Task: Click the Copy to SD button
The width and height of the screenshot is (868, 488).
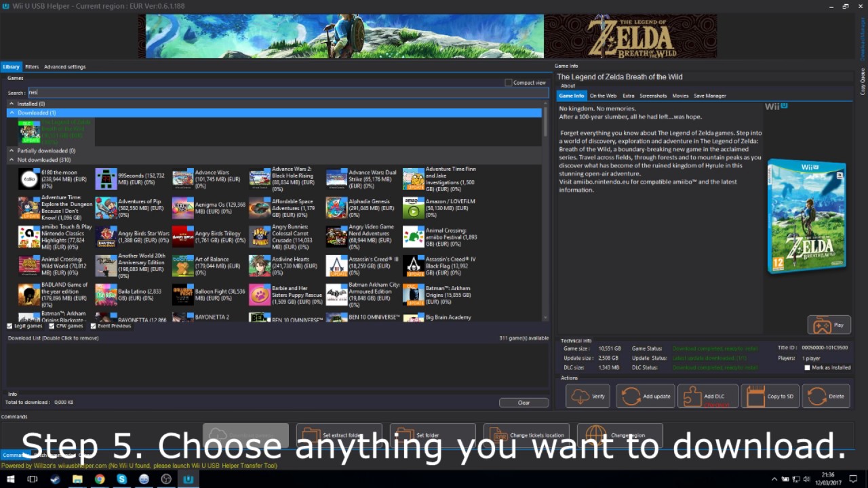Action: tap(770, 396)
